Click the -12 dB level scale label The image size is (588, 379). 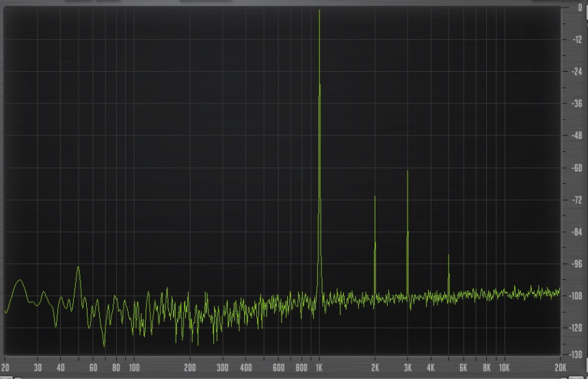576,40
